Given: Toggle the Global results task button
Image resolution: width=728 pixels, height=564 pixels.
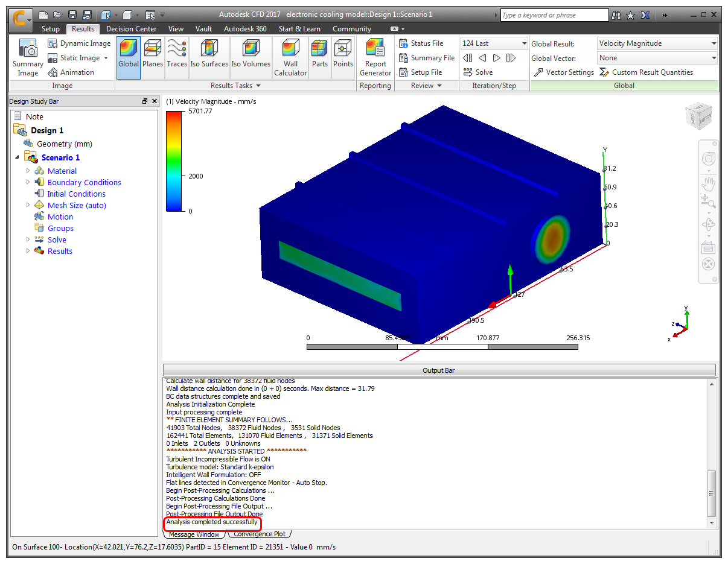Looking at the screenshot, I should [x=129, y=58].
